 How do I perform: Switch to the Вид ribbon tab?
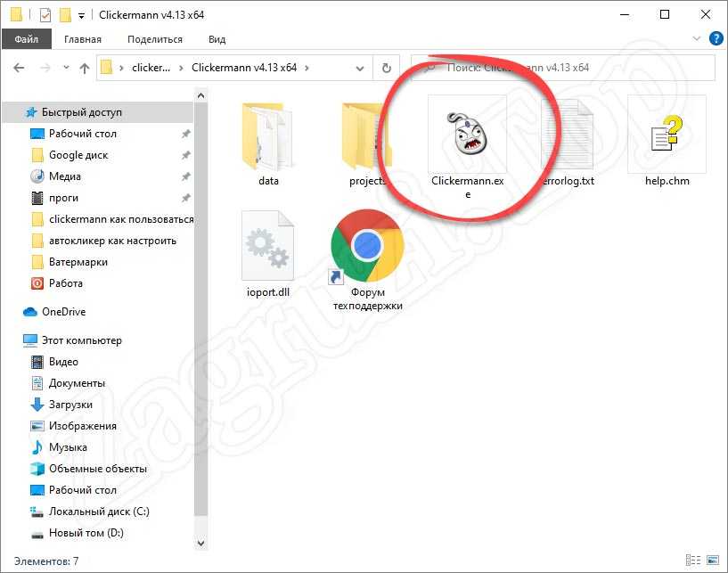click(x=217, y=39)
